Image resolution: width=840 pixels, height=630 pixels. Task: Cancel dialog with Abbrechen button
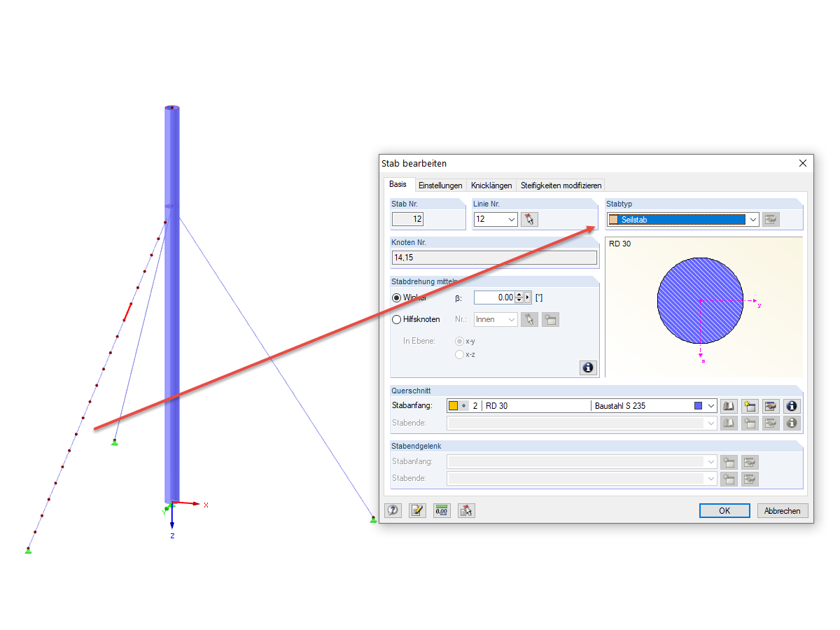coord(783,511)
